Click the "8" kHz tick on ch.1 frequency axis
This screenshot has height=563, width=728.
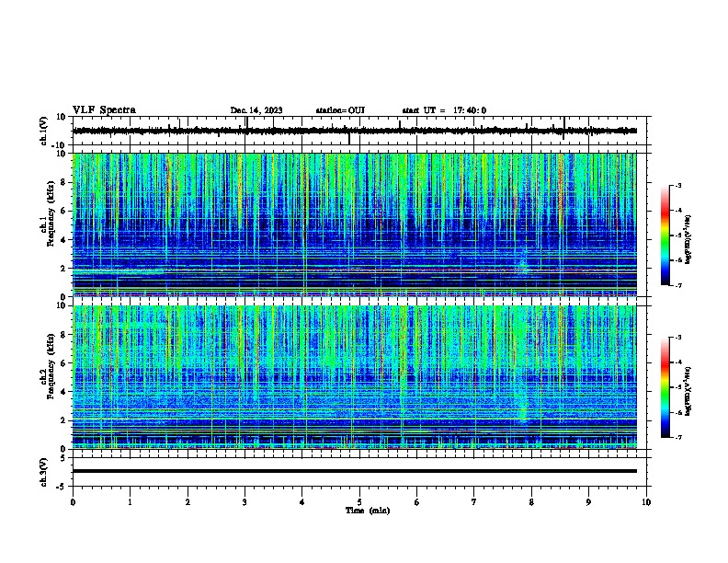64,182
